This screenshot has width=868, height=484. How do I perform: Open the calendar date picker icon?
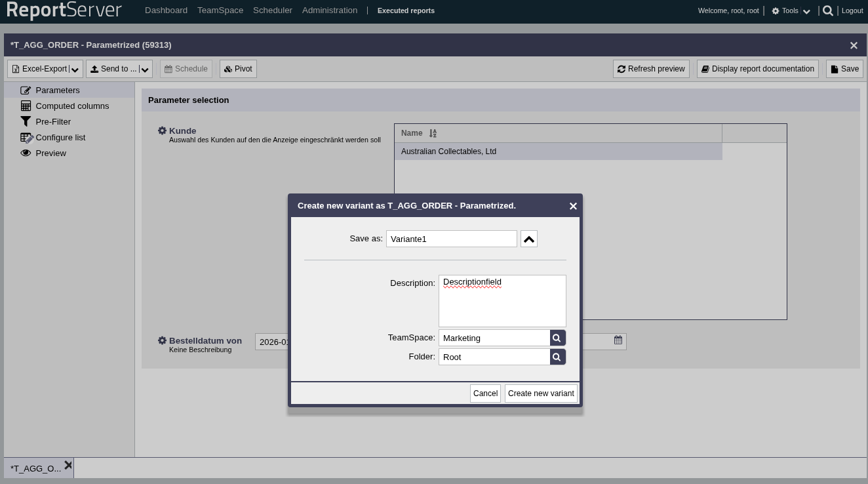click(618, 340)
